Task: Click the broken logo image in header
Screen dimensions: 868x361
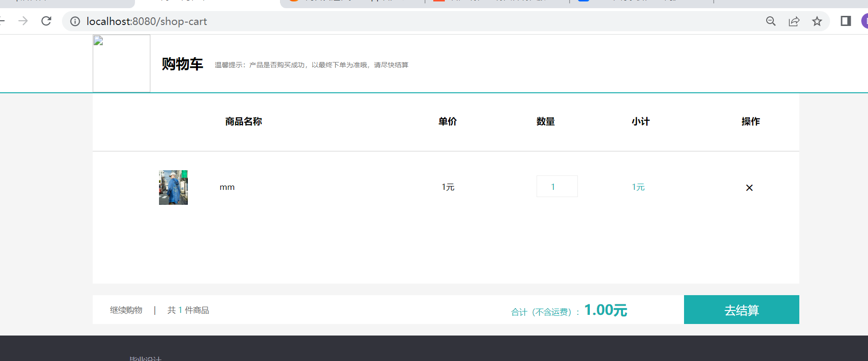Action: pos(122,63)
